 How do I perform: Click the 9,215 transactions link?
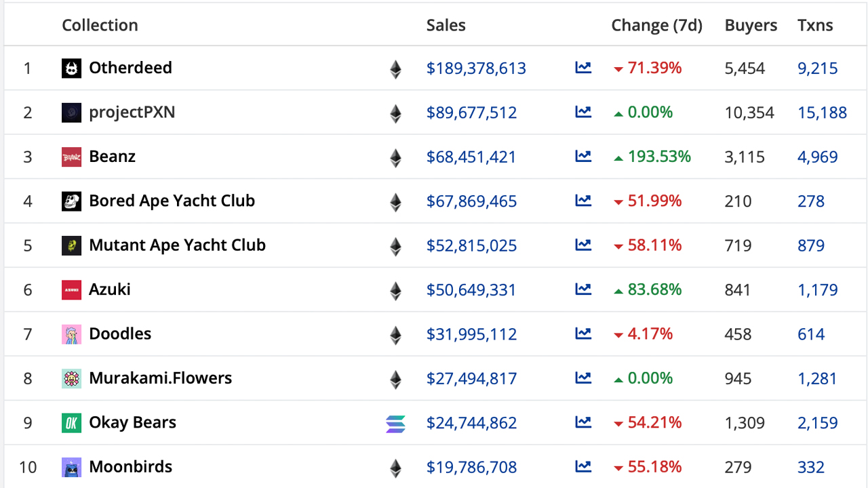tap(818, 68)
